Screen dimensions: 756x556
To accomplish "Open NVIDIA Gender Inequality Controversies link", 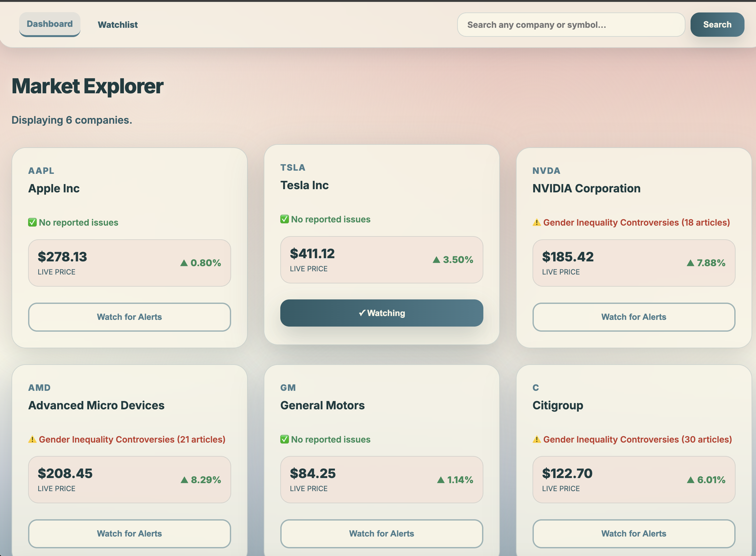I will [636, 222].
